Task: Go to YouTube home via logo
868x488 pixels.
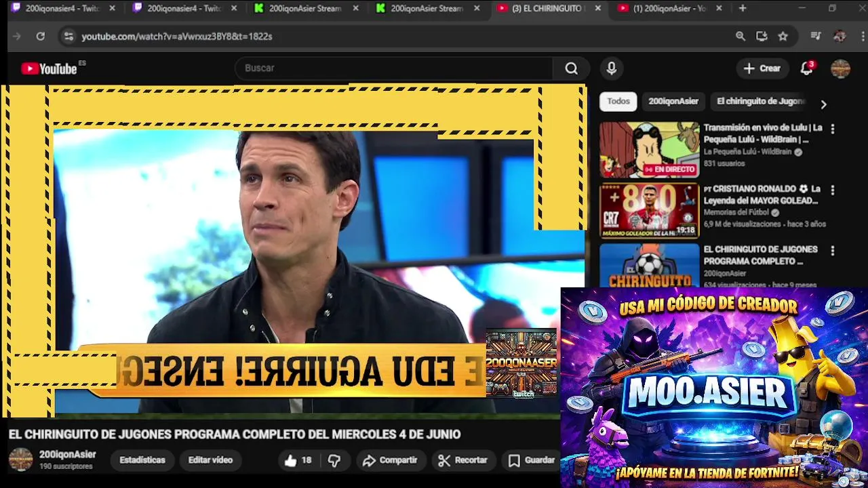Action: (50, 68)
